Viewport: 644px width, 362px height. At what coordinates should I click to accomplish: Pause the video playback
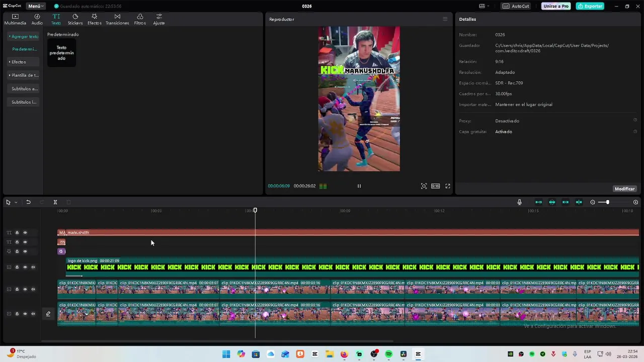click(x=359, y=186)
